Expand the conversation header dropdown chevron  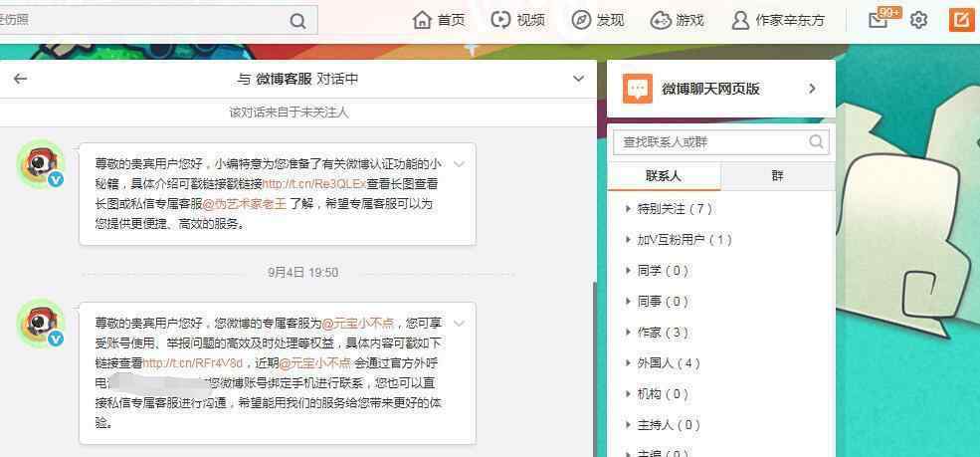pyautogui.click(x=579, y=79)
